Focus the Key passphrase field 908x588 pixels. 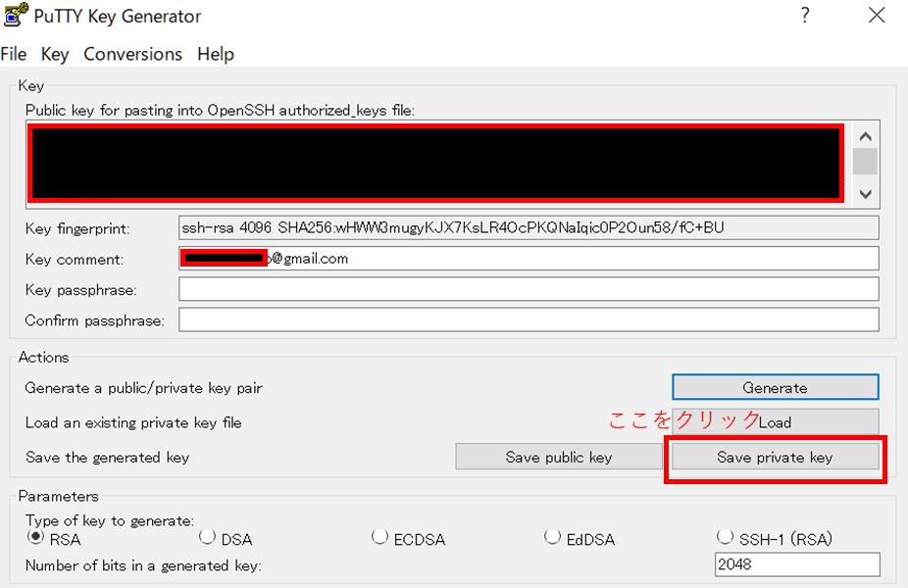(529, 289)
